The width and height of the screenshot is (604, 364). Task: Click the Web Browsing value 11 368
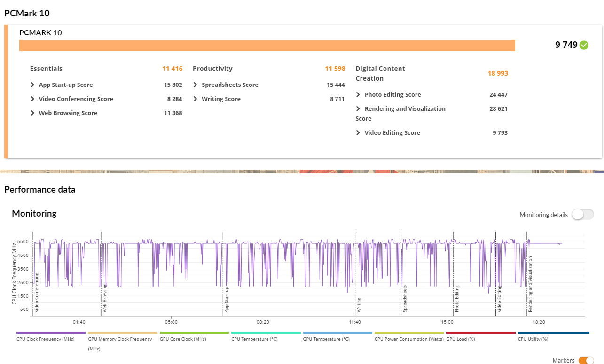[173, 113]
